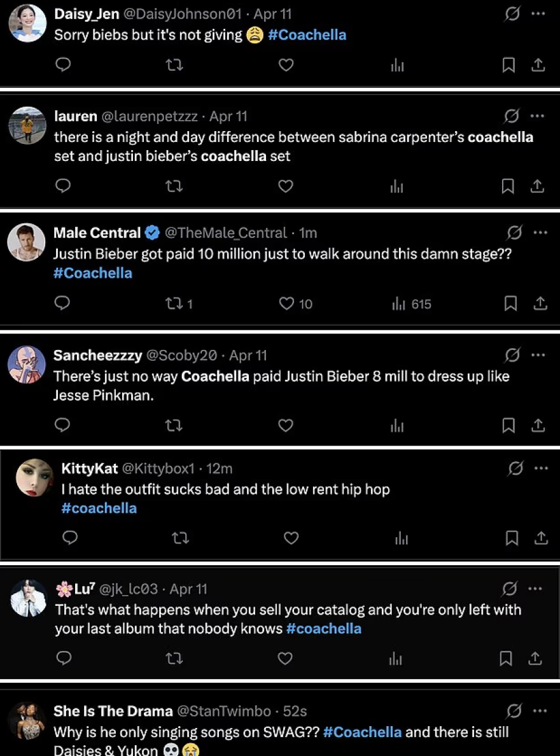Viewport: 560px width, 756px height.
Task: Reply to Lu's catalog tweet
Action: [64, 658]
